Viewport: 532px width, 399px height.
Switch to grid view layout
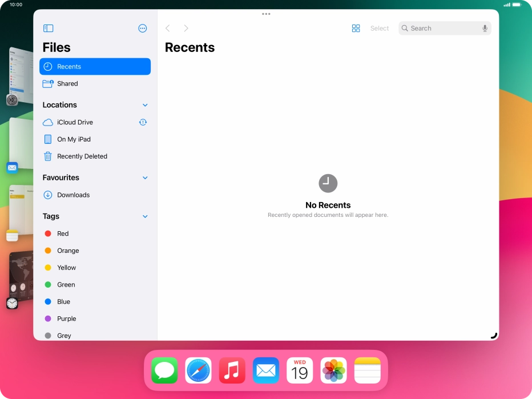pos(356,28)
